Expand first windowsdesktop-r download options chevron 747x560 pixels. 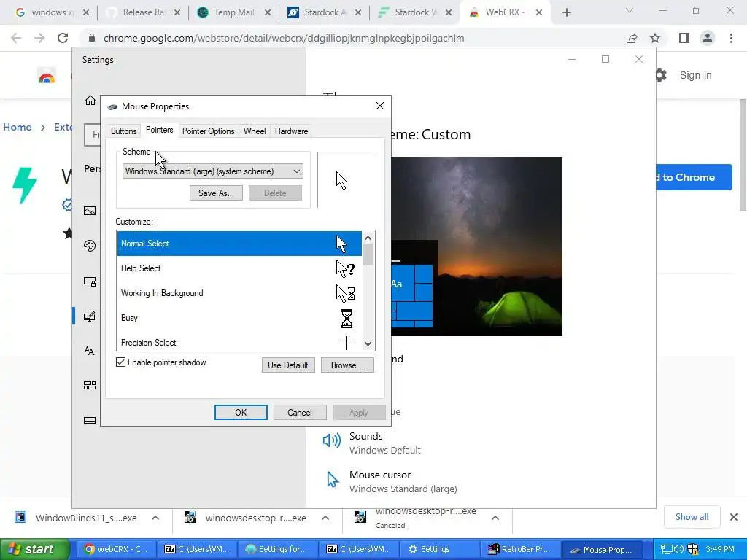pyautogui.click(x=325, y=518)
